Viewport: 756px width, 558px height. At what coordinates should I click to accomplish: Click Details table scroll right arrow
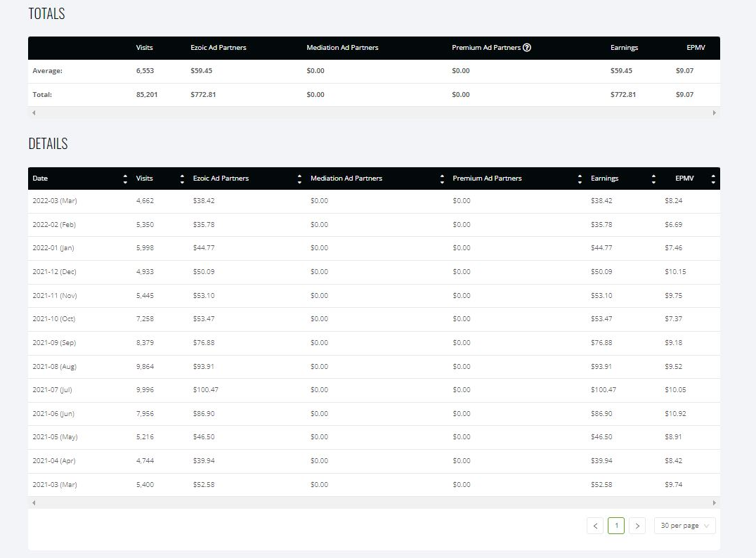point(714,502)
